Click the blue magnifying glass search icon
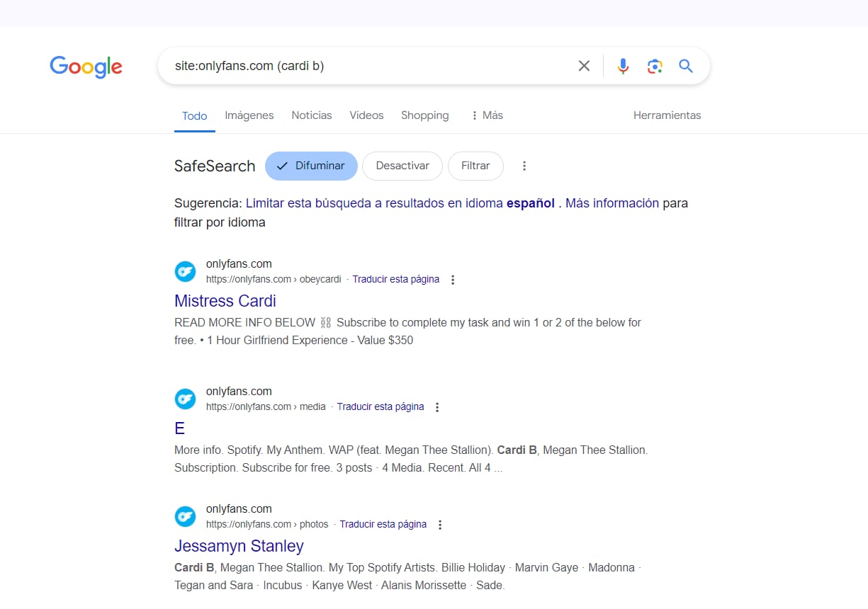The image size is (868, 609). coord(685,66)
